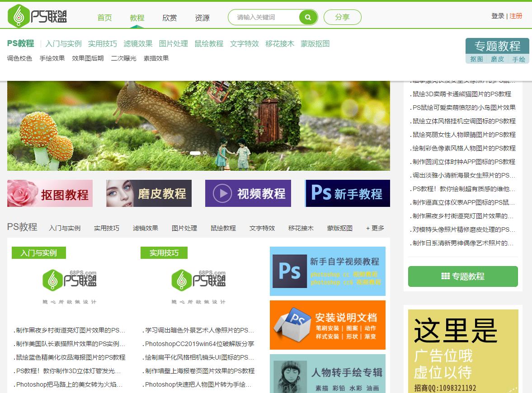
Task: Select the second carousel indicator dot
Action: tap(204, 153)
